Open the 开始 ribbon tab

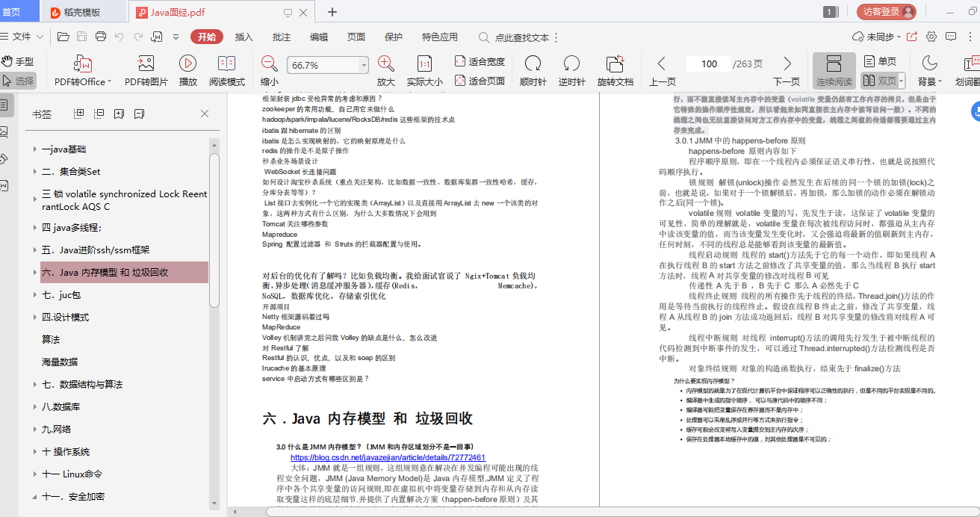coord(207,37)
